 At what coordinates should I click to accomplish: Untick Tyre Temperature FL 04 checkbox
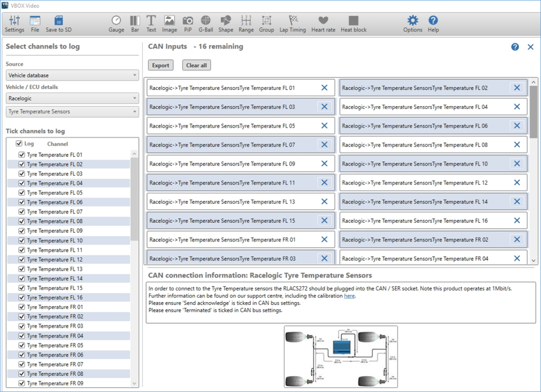pyautogui.click(x=22, y=183)
